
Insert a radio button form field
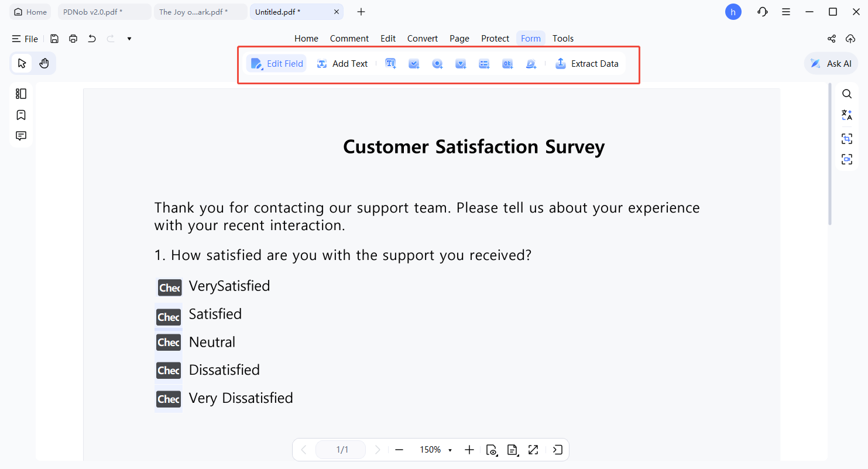pyautogui.click(x=437, y=64)
